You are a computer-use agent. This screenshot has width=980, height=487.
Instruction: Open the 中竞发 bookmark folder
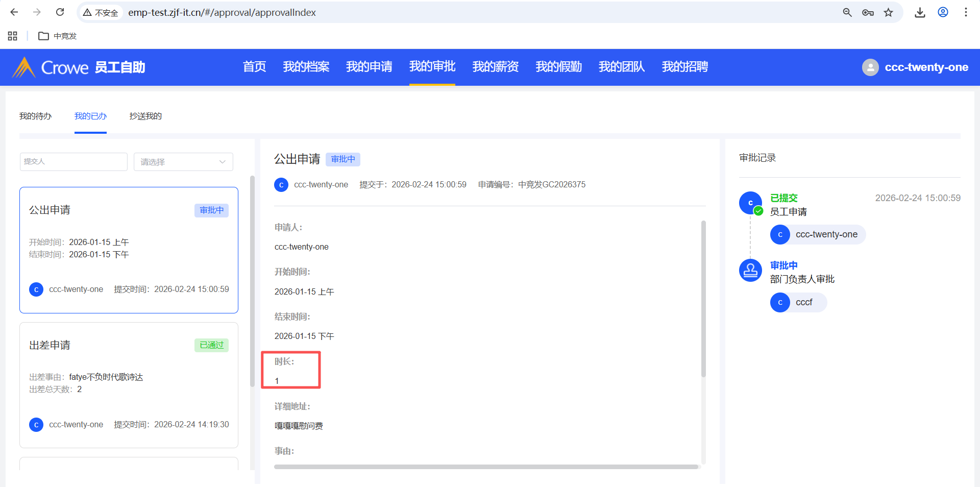pos(57,36)
